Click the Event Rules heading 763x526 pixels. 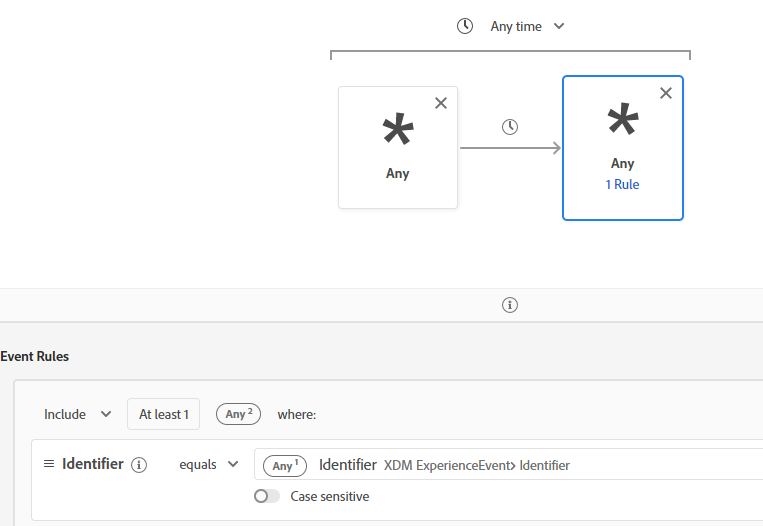(x=35, y=356)
